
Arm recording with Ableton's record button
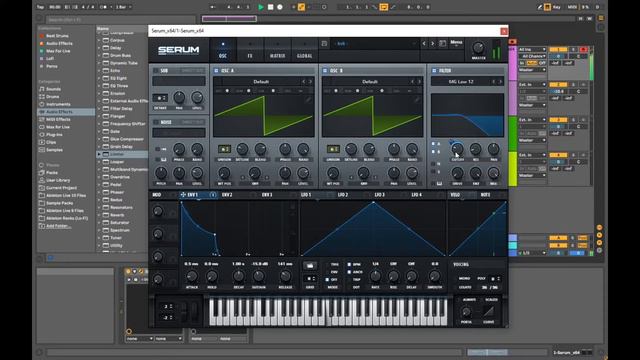(280, 7)
